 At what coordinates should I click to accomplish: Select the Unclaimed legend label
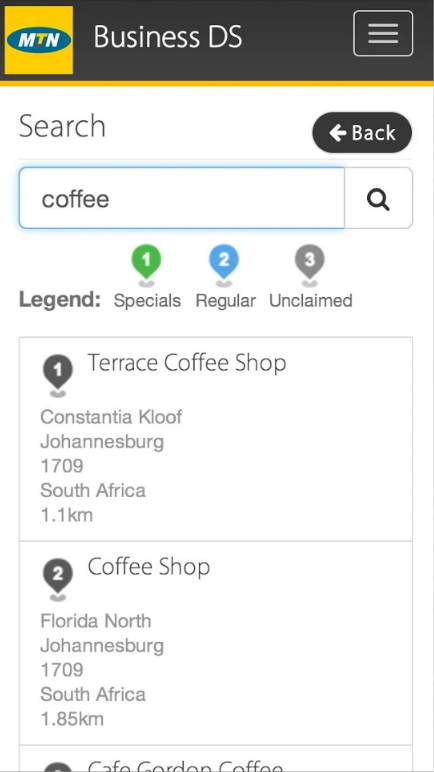coord(311,301)
